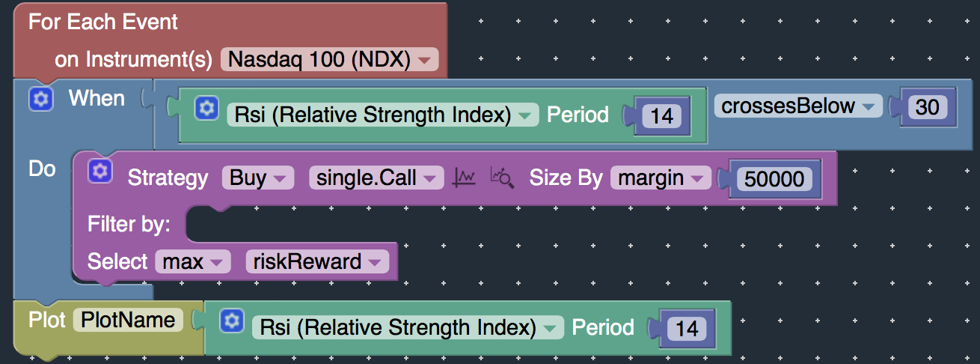
Task: Show the payoff line chart icon
Action: coord(465,178)
